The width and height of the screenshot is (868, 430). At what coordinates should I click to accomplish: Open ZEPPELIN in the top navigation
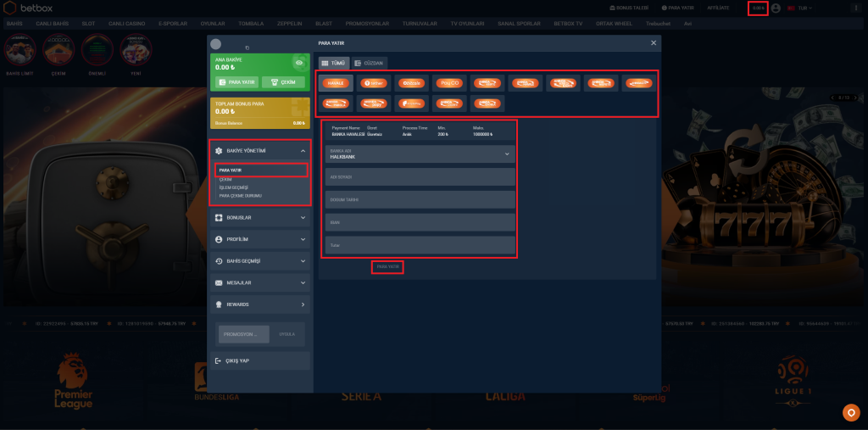click(x=290, y=24)
